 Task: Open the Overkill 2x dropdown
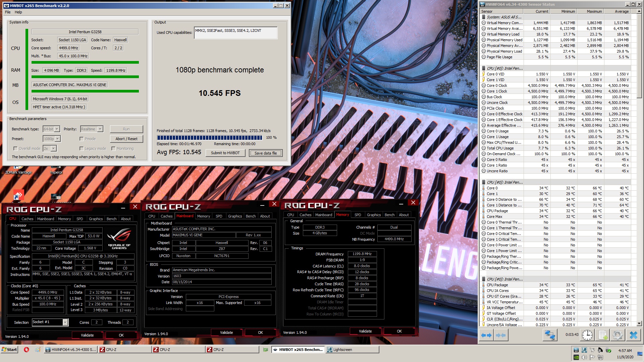(50, 148)
